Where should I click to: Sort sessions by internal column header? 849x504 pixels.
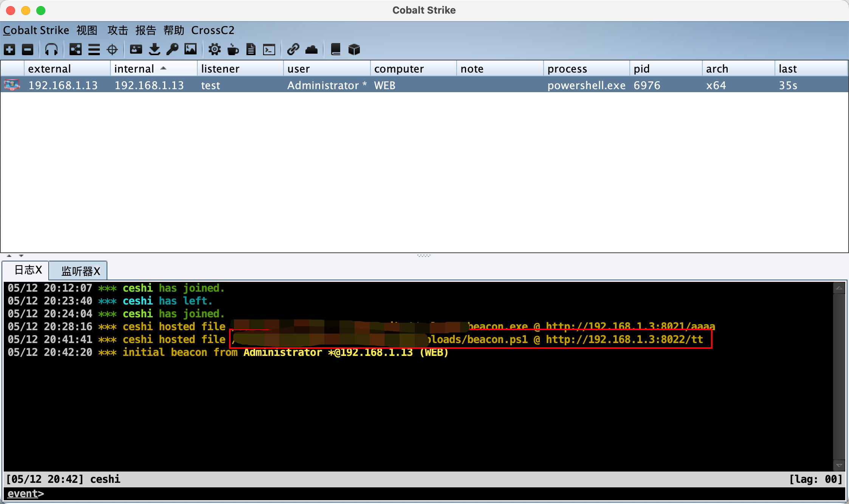[154, 69]
